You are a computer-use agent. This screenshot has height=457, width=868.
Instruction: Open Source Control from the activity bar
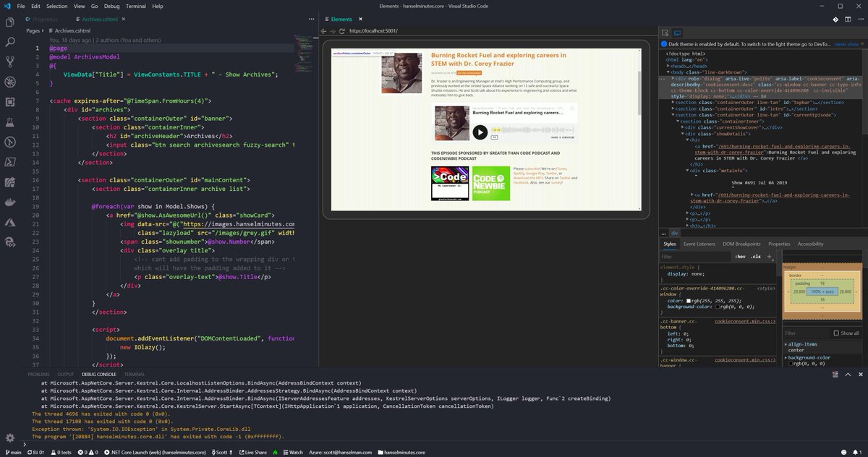(x=9, y=61)
